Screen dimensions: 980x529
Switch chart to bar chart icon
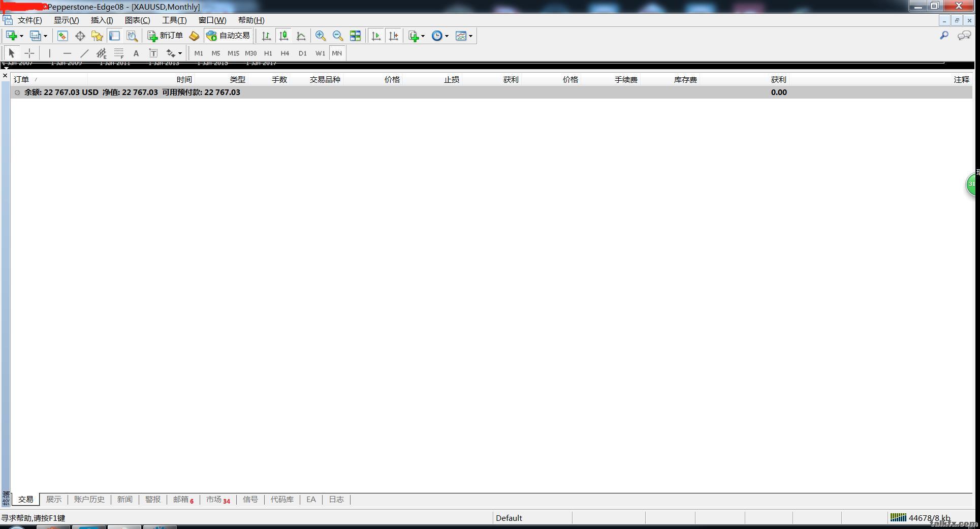266,36
